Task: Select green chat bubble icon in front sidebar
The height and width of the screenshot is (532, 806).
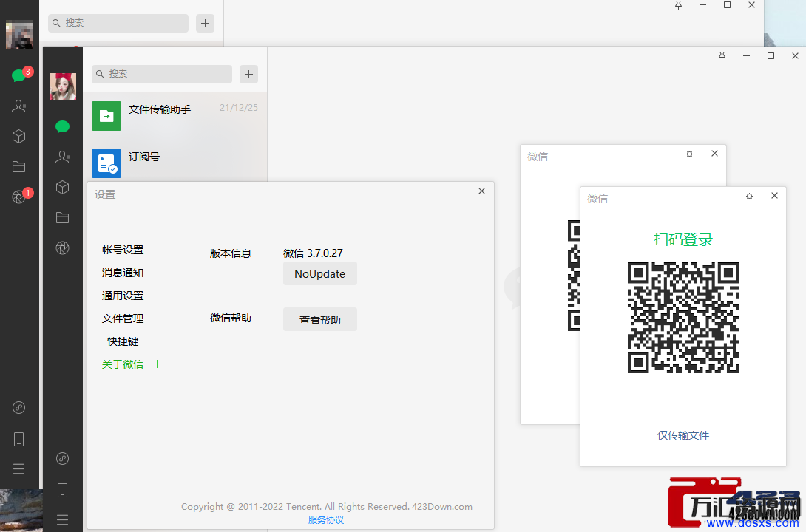Action: click(x=63, y=126)
